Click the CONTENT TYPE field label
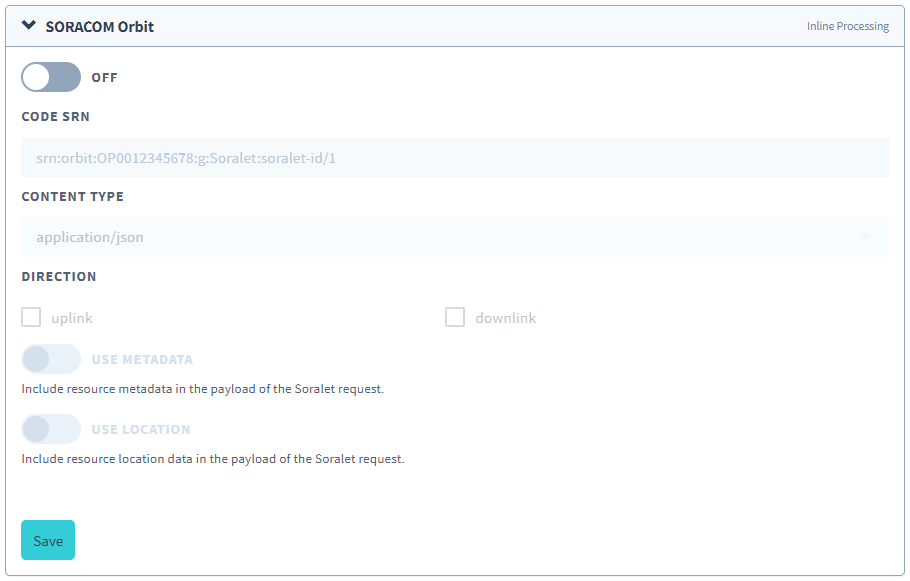910x581 pixels. coord(73,196)
